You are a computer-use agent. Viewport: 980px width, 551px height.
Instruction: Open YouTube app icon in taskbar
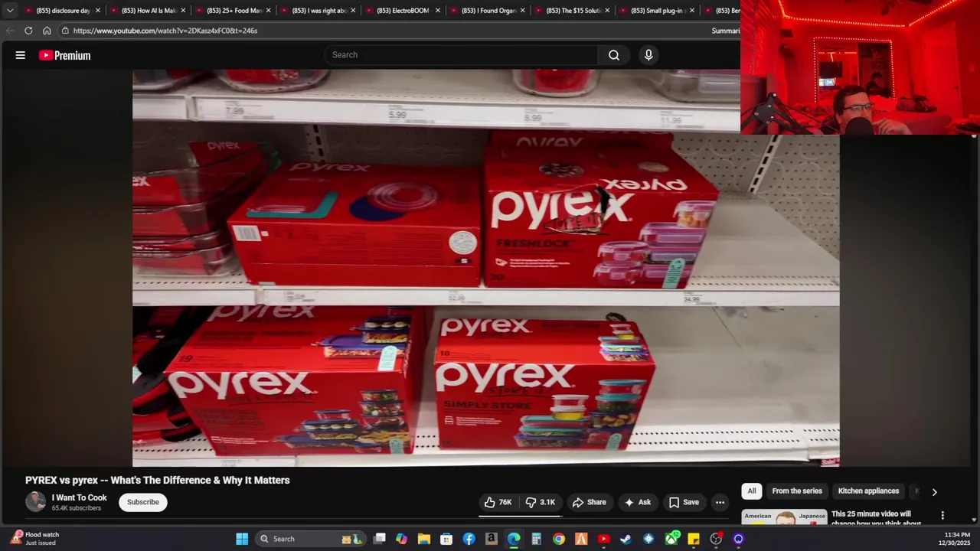click(x=603, y=539)
